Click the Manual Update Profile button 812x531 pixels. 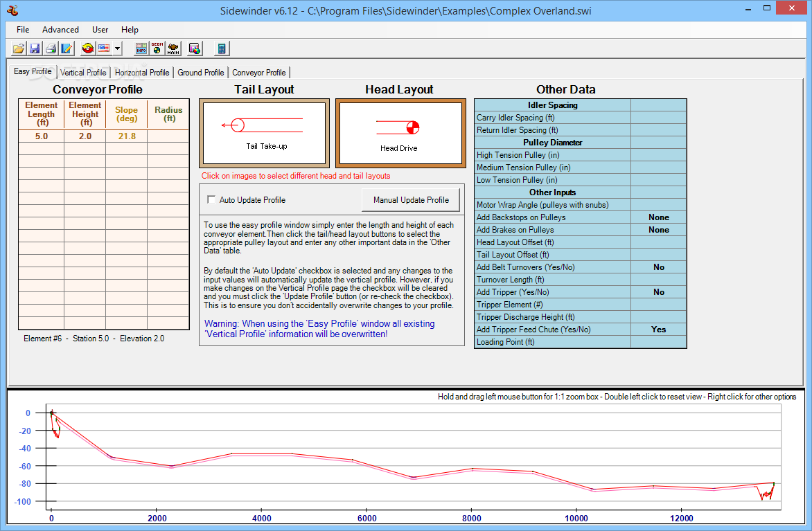click(411, 200)
